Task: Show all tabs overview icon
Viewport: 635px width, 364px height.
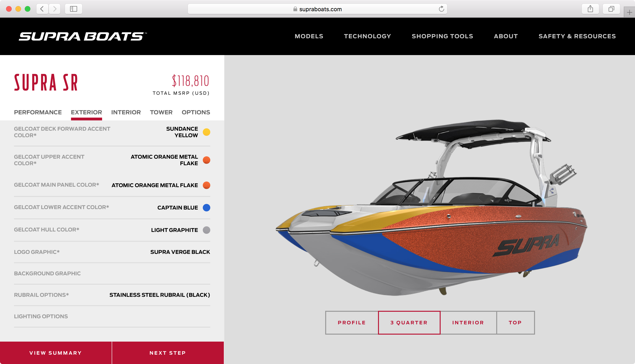Action: point(611,9)
